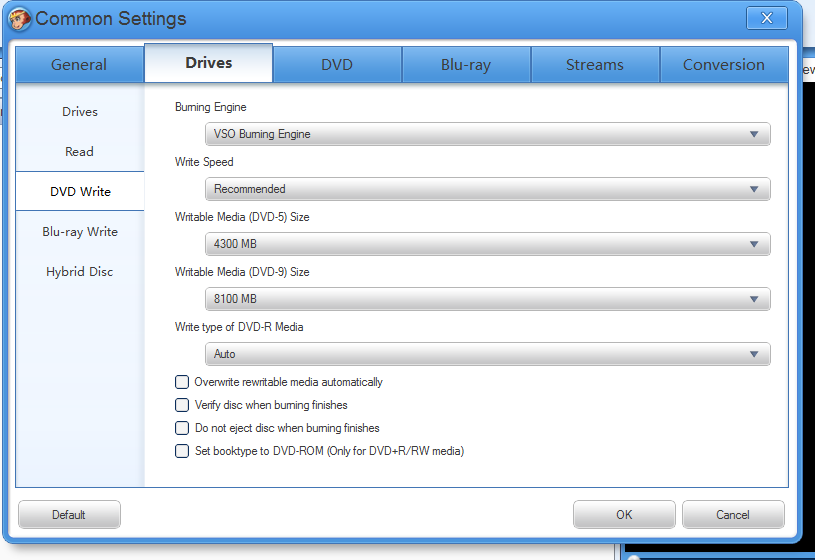Open the Write Speed dropdown

tap(488, 189)
